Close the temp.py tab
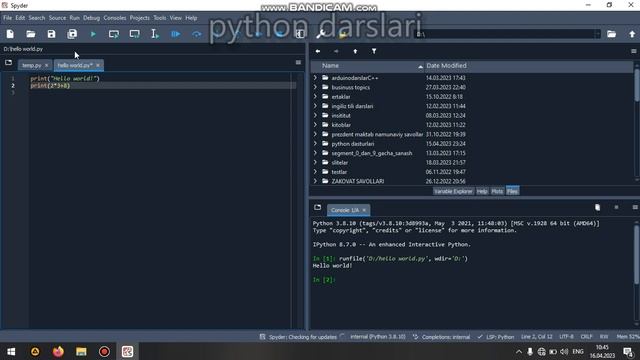Image resolution: width=640 pixels, height=360 pixels. pos(47,65)
